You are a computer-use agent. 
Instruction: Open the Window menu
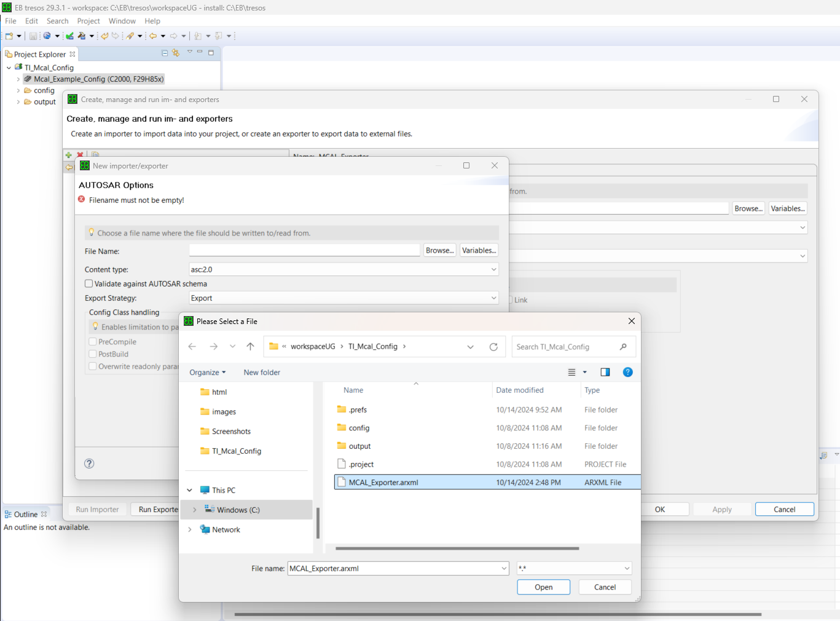[122, 20]
